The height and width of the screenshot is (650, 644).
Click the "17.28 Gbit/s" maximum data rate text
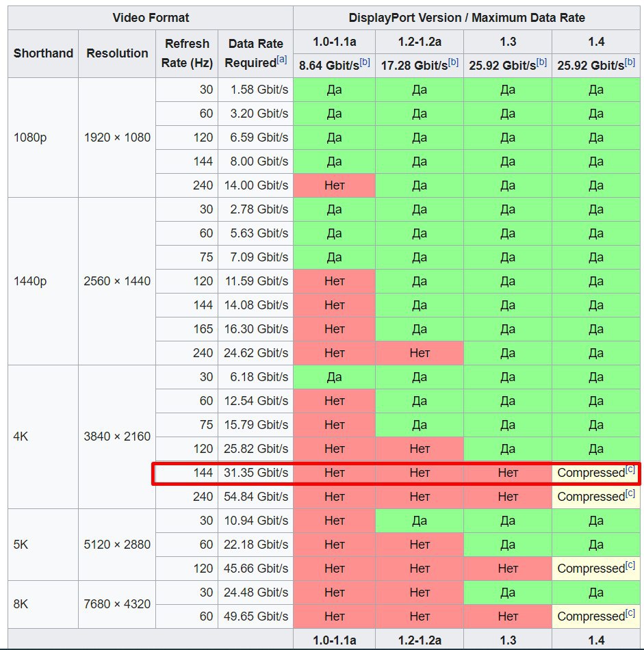[414, 66]
